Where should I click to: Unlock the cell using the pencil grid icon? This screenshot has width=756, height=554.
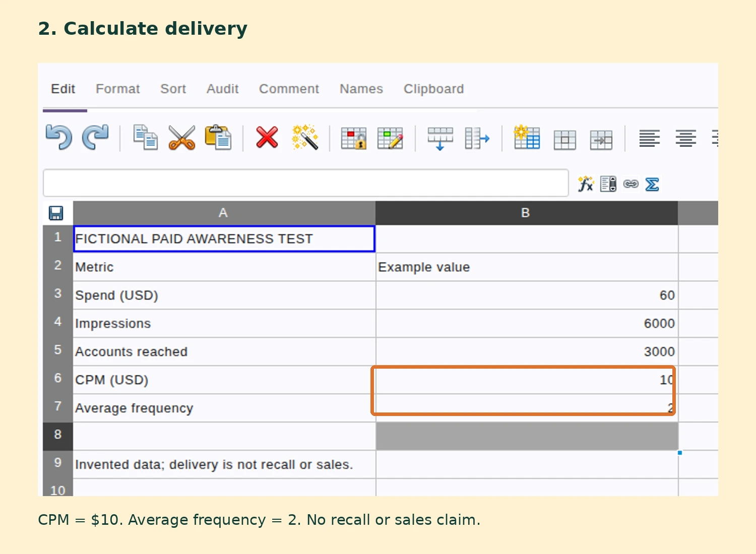(x=390, y=138)
